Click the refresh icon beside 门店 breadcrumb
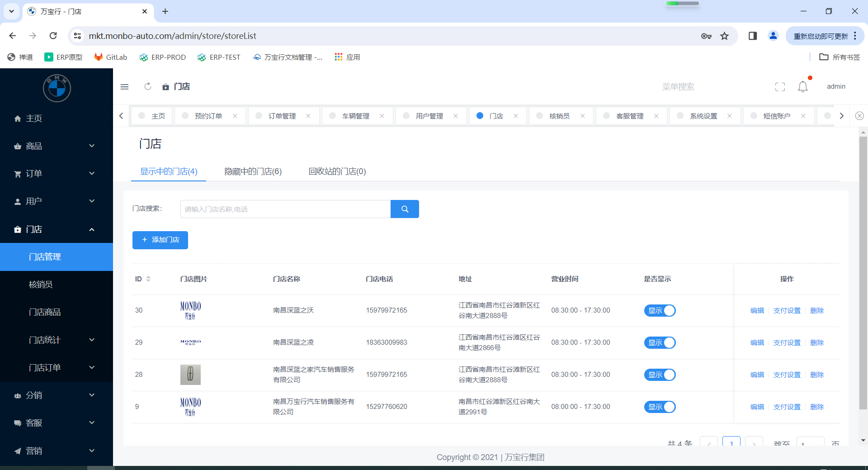The width and height of the screenshot is (868, 470). tap(147, 86)
